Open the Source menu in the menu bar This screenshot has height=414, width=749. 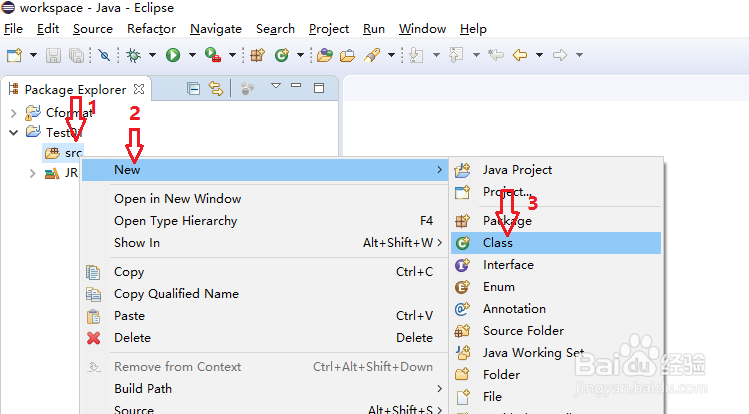click(x=93, y=29)
